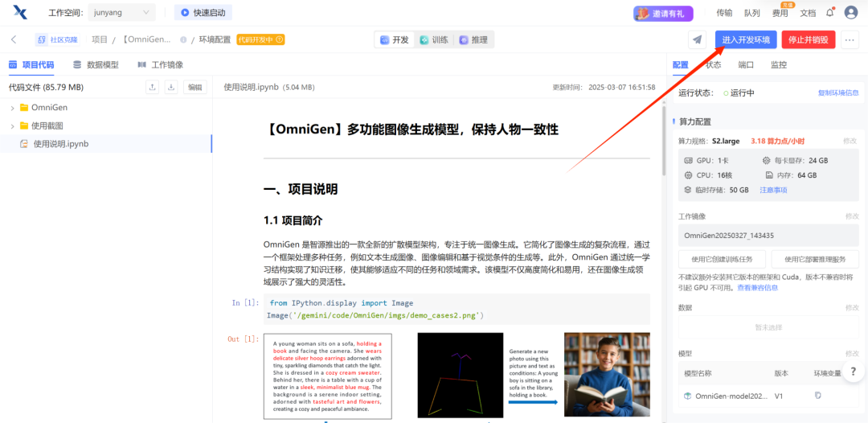
Task: Click the 暂未选择 data field
Action: pyautogui.click(x=768, y=327)
